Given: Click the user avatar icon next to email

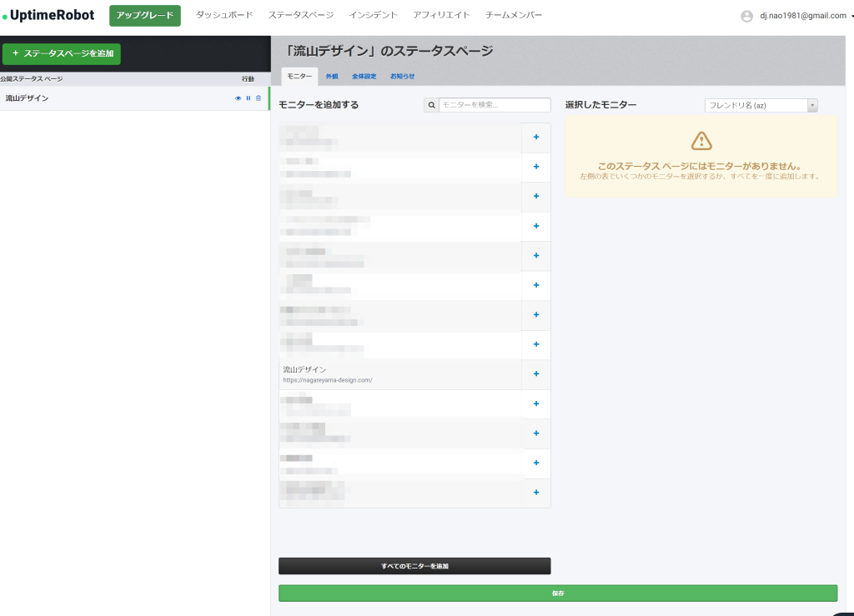Looking at the screenshot, I should point(746,16).
